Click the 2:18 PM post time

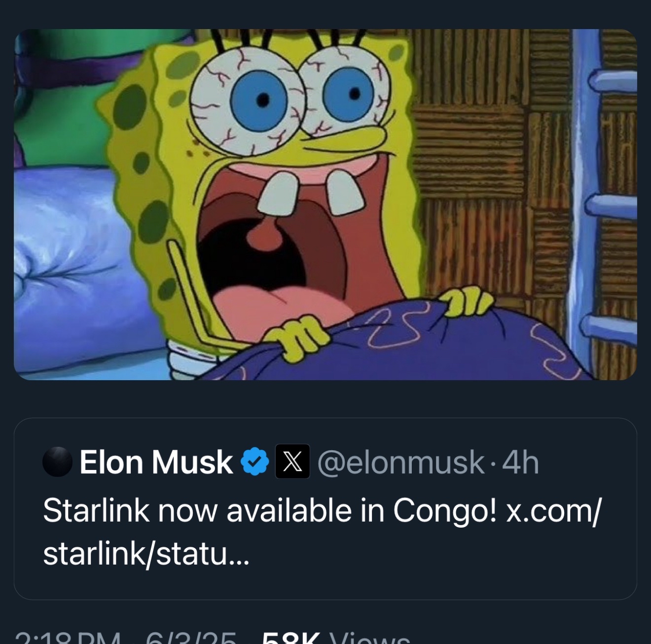pos(69,638)
